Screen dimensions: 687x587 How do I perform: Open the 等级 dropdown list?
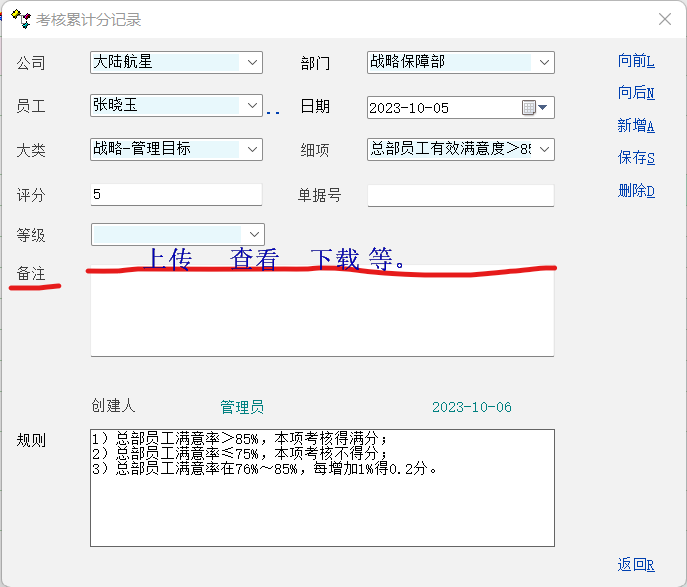coord(254,235)
